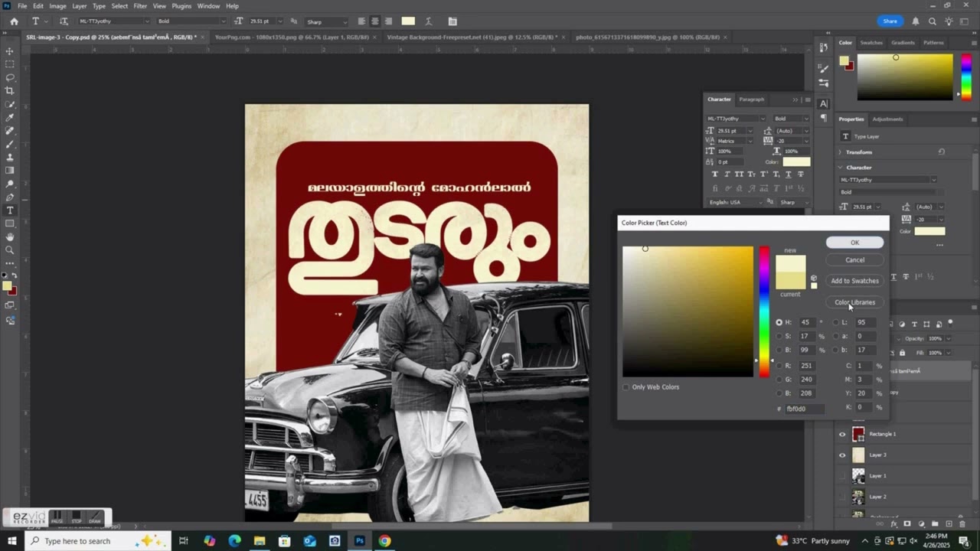Show the Layer 1 layer
The width and height of the screenshot is (980, 551).
coord(842,475)
